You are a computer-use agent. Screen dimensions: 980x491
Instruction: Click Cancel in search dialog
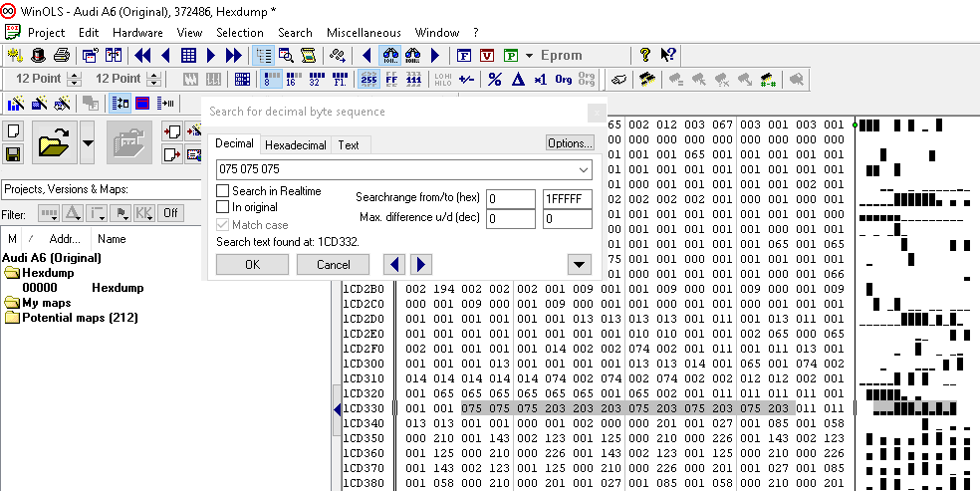point(333,265)
